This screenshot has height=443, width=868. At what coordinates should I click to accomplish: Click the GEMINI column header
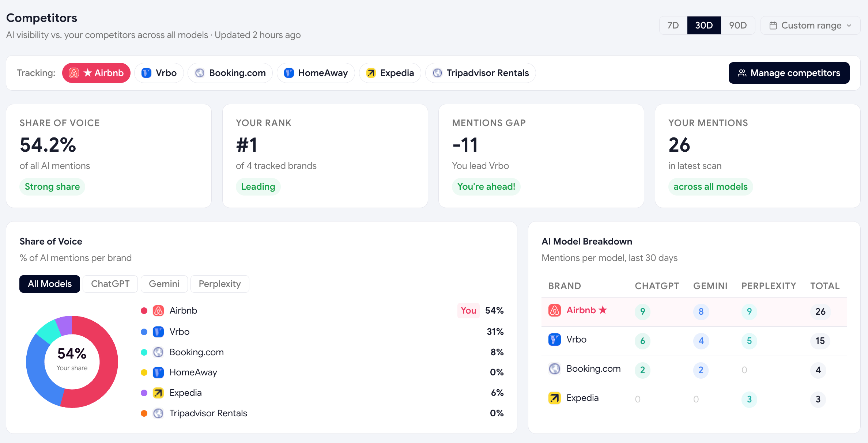point(710,286)
